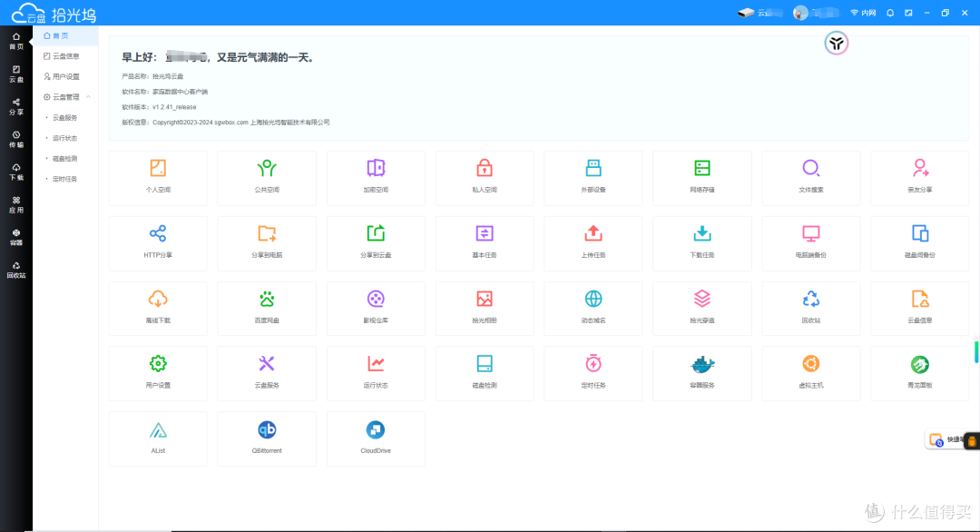Click the 内网 network status indicator
980x532 pixels.
863,13
